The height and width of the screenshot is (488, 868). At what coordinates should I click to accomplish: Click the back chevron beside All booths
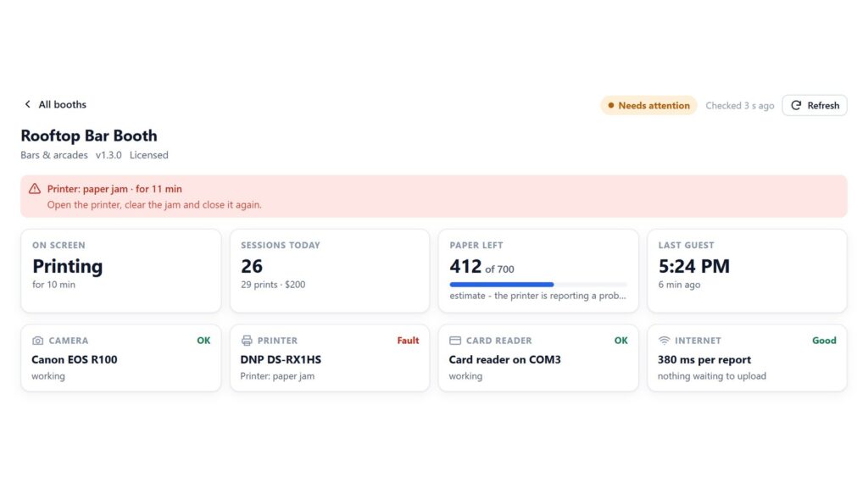[x=27, y=104]
